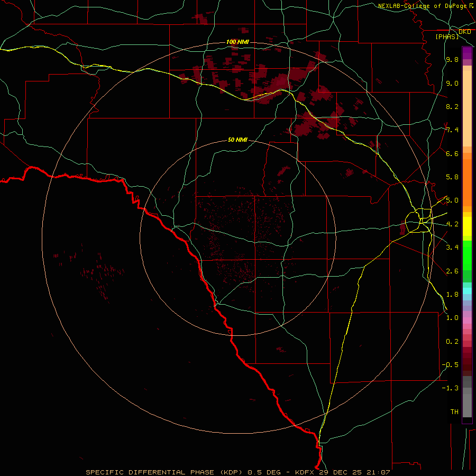The width and height of the screenshot is (476, 476).
Task: Click the 3.4 legend value
Action: 452,248
